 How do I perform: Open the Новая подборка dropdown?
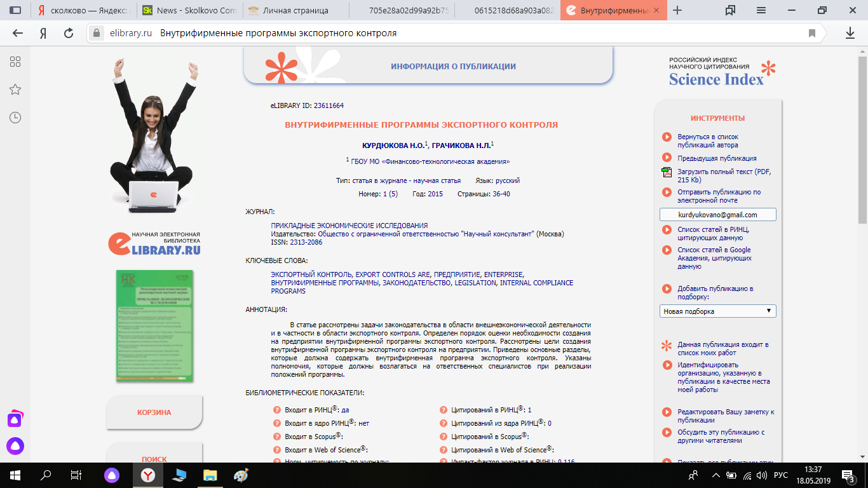718,311
